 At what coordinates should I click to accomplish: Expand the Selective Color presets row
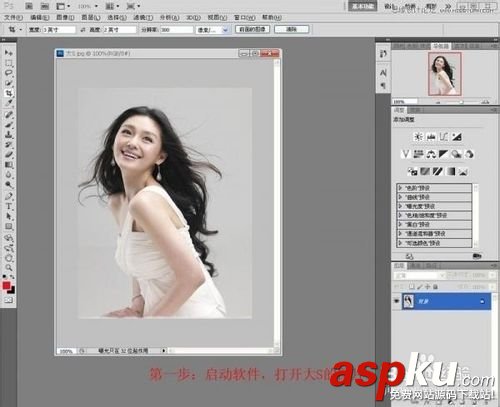pos(434,243)
